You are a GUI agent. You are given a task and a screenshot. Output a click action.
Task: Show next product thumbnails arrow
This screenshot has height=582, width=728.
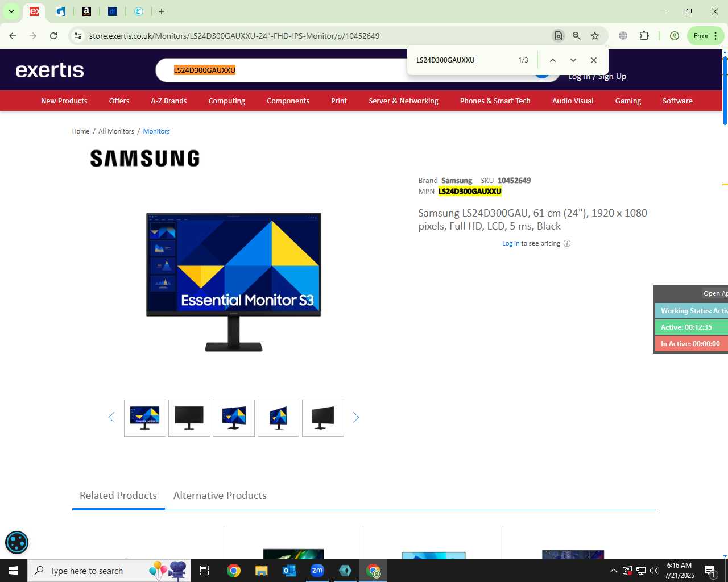(x=356, y=418)
